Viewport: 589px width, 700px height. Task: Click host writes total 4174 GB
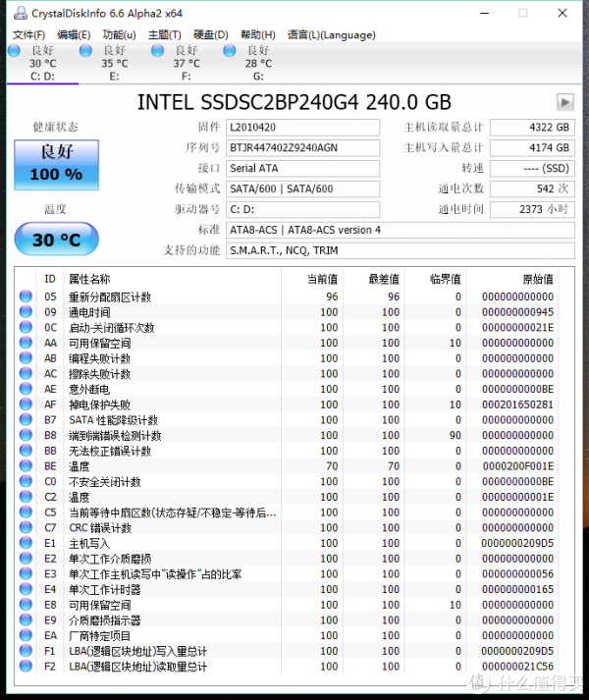(532, 148)
